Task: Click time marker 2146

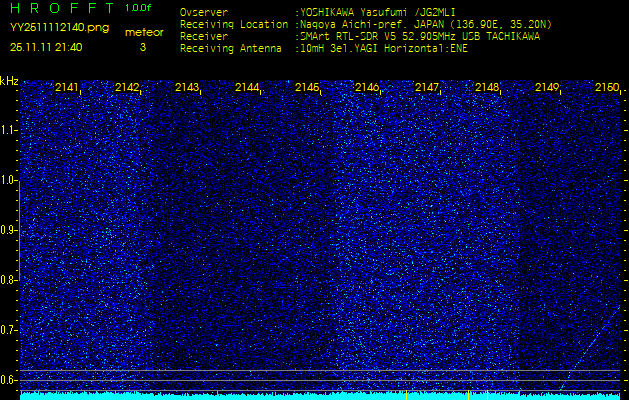Action: tap(367, 87)
